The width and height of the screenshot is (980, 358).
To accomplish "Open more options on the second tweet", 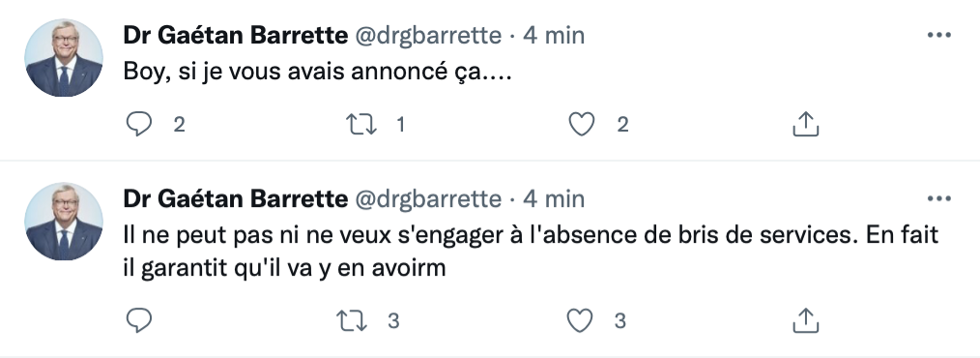I will 938,199.
